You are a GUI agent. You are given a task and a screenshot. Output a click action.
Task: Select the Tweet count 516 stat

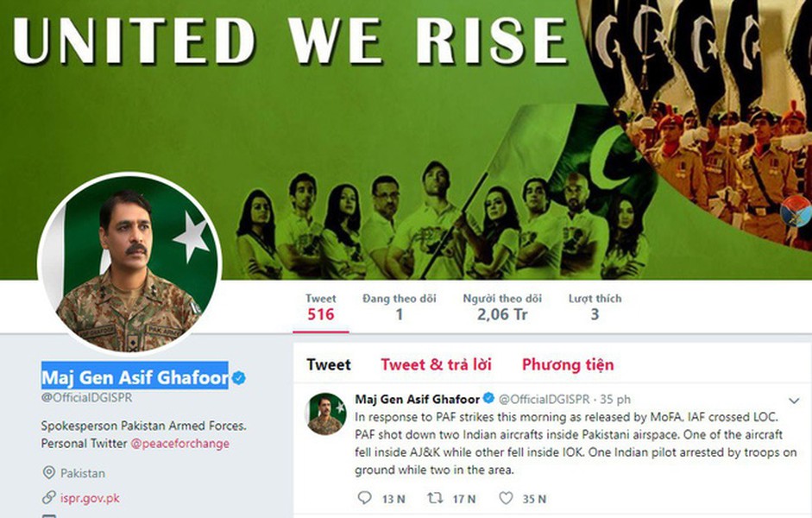(320, 307)
